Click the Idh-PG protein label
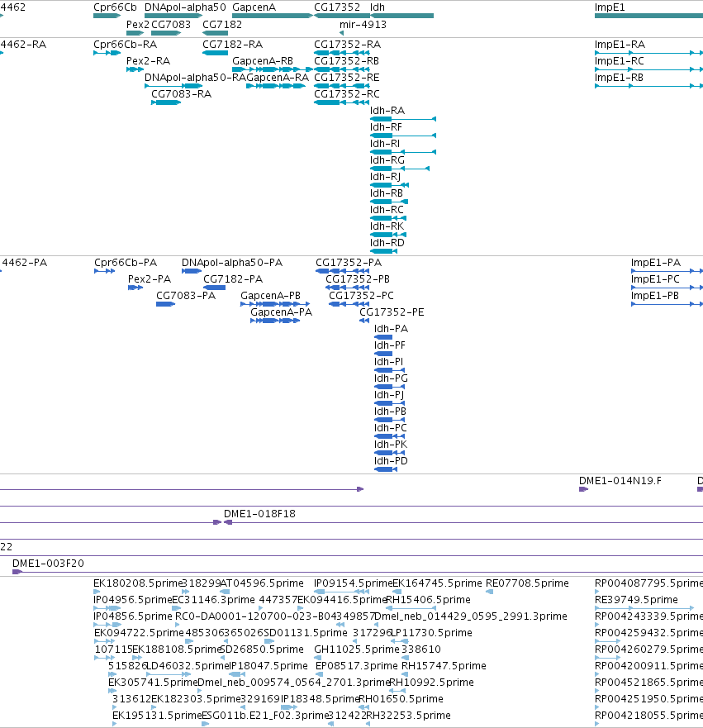Screen dimensions: 703x728 (x=392, y=378)
